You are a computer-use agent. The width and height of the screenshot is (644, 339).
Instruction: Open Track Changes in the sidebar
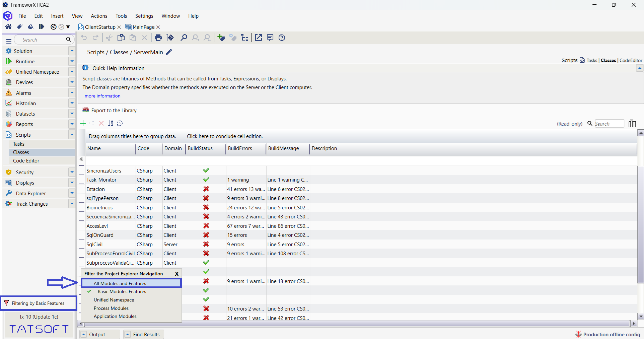(32, 204)
